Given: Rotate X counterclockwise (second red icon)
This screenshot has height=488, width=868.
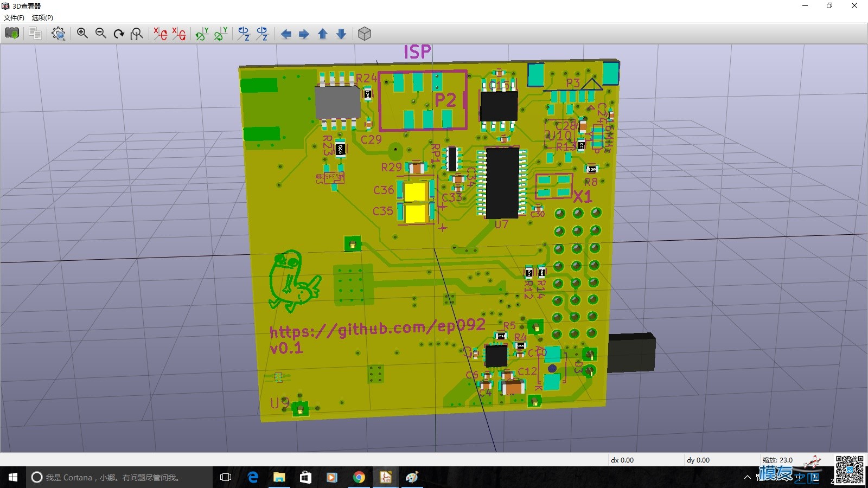Looking at the screenshot, I should tap(179, 34).
